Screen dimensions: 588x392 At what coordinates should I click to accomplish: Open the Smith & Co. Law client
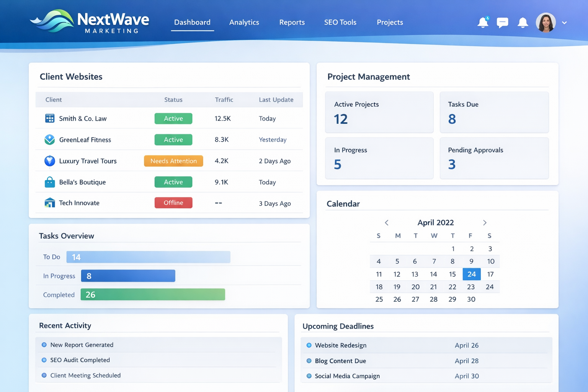point(83,119)
